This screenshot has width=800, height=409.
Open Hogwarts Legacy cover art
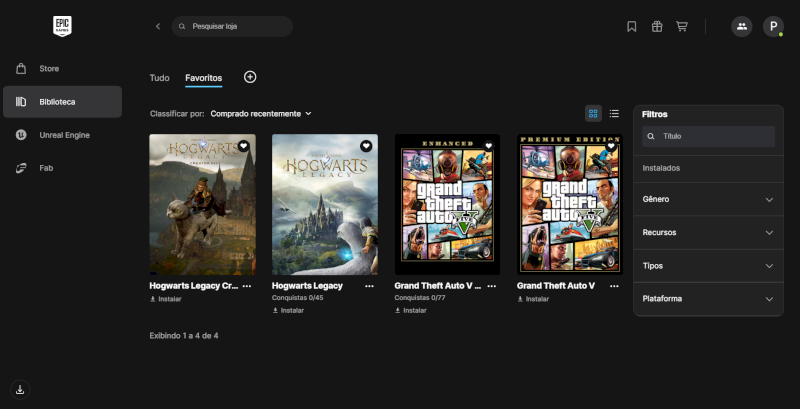coord(325,204)
